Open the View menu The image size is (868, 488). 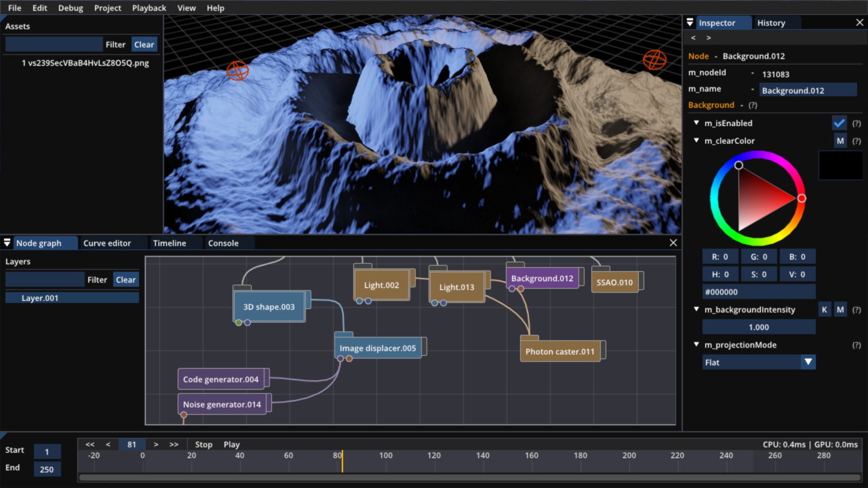(186, 8)
